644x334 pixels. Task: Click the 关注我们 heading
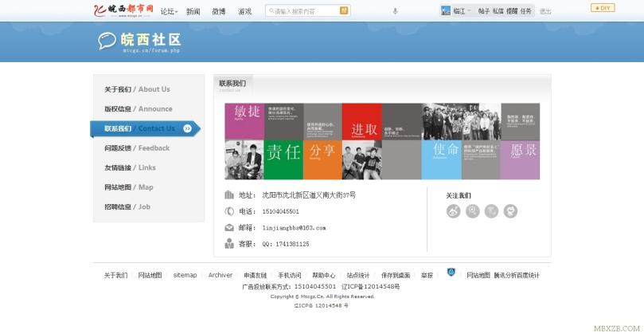coord(459,196)
